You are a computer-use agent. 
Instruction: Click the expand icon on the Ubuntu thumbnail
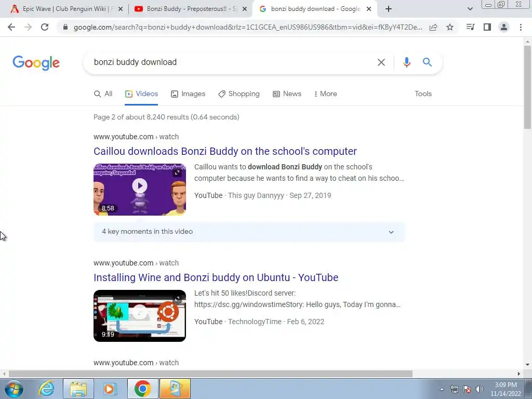(x=177, y=299)
